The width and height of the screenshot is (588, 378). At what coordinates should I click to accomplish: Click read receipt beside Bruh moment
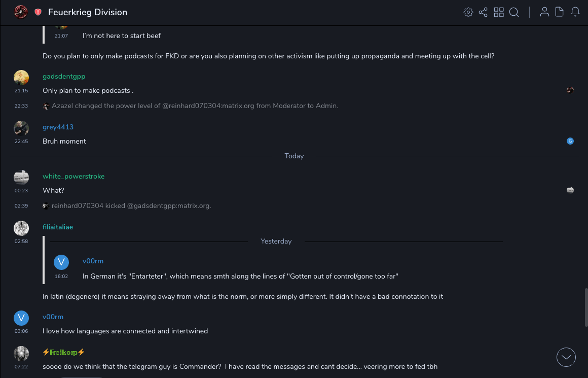pyautogui.click(x=570, y=141)
